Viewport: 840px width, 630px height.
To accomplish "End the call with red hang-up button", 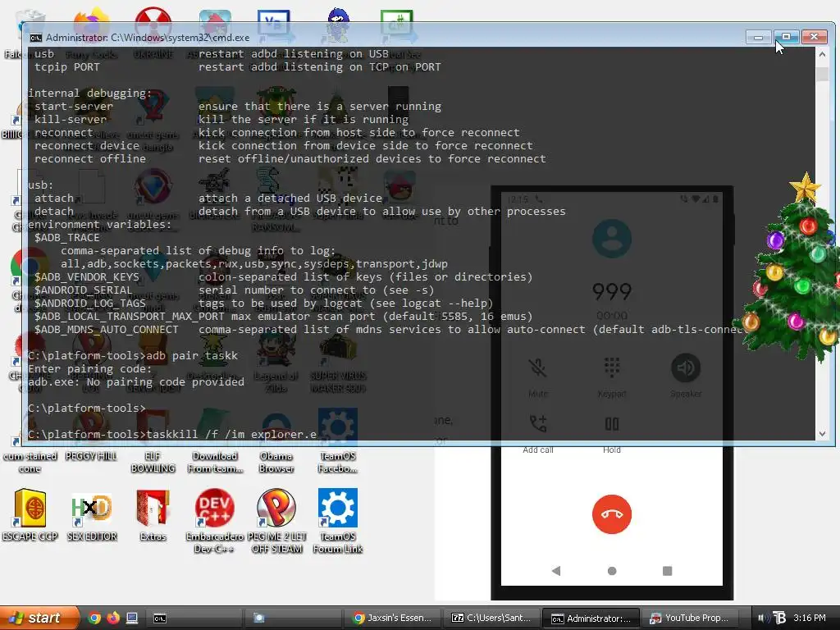I will coord(611,514).
